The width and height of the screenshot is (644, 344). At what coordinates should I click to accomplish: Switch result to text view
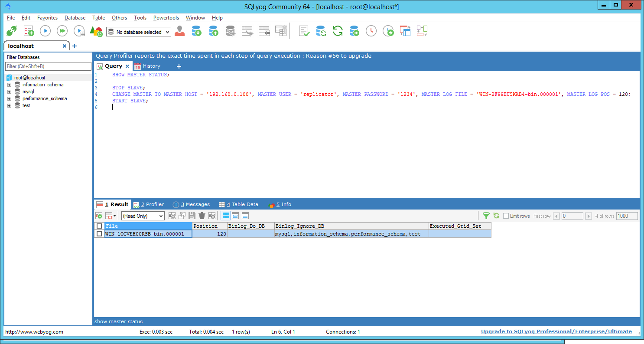tap(245, 216)
